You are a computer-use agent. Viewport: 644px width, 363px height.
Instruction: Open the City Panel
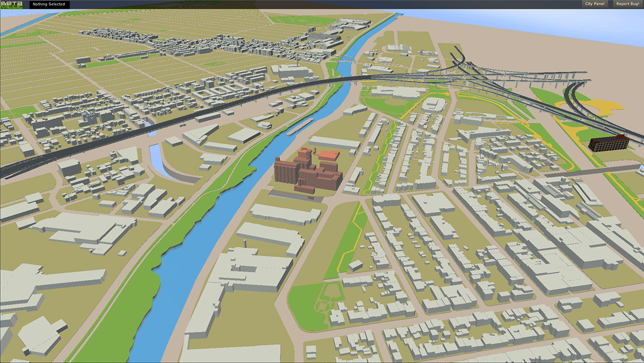click(595, 4)
